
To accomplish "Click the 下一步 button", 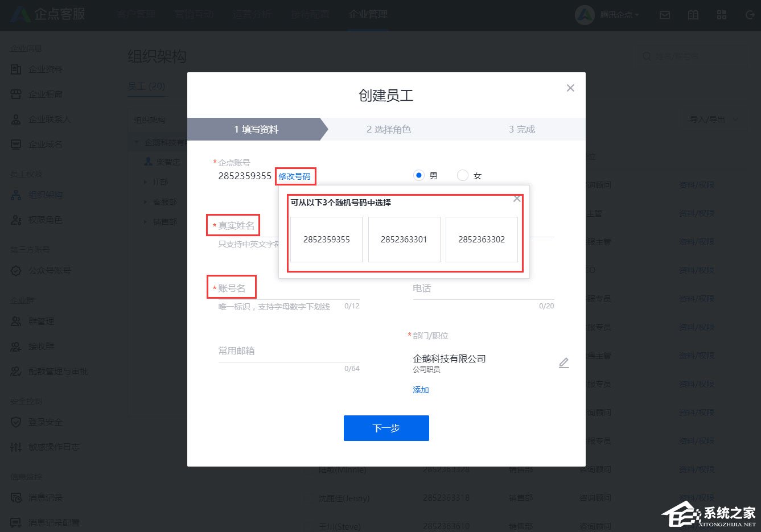I will (x=386, y=428).
